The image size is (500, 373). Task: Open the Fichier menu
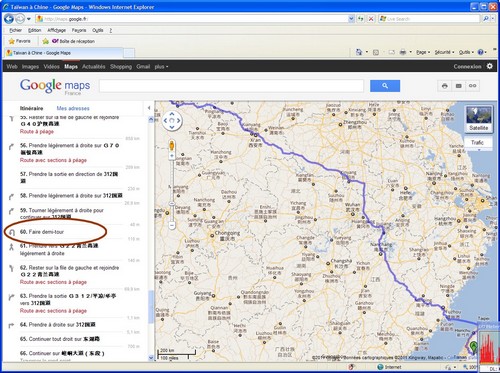[x=15, y=30]
